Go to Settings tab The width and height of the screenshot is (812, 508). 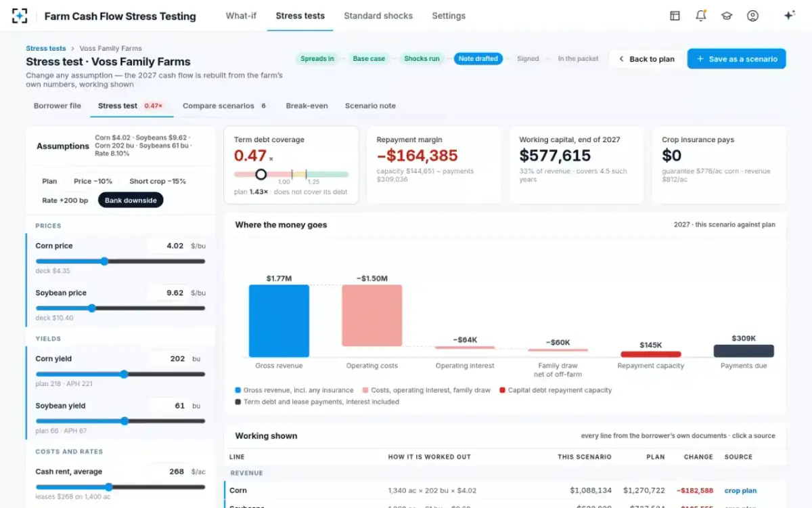449,16
